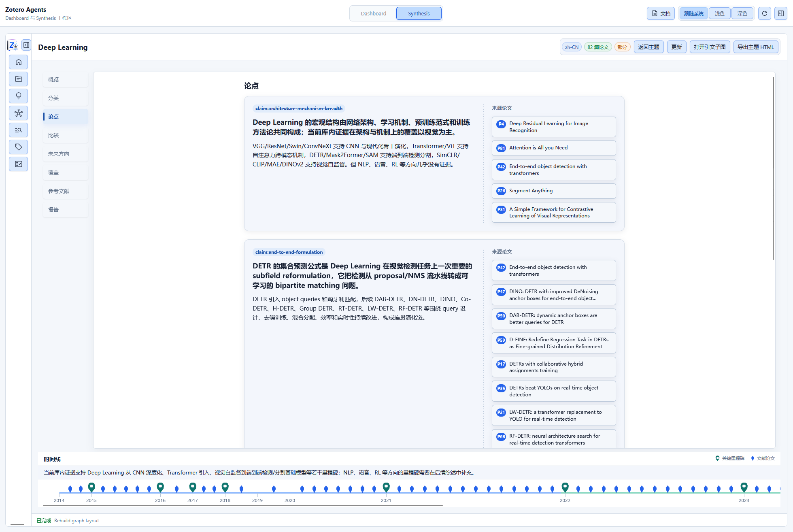Screen dimensions: 793x532
Task: Click the 82 篇论文 badge
Action: pyautogui.click(x=598, y=47)
